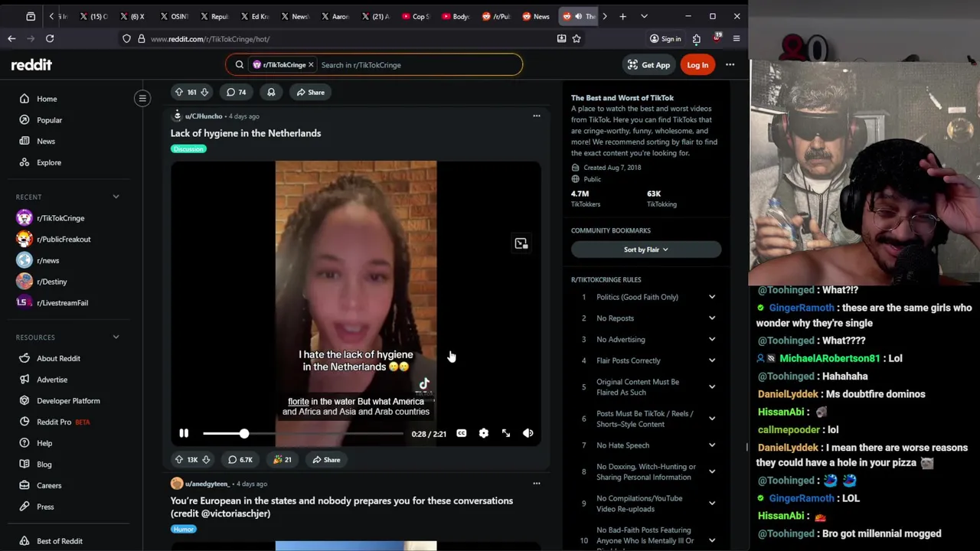
Task: Downvote the post with 161 votes
Action: tap(204, 93)
